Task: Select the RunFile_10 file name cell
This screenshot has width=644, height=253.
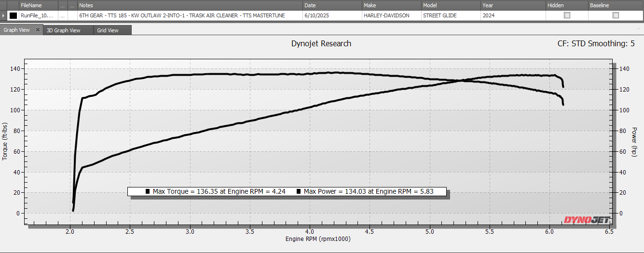Action: point(38,15)
